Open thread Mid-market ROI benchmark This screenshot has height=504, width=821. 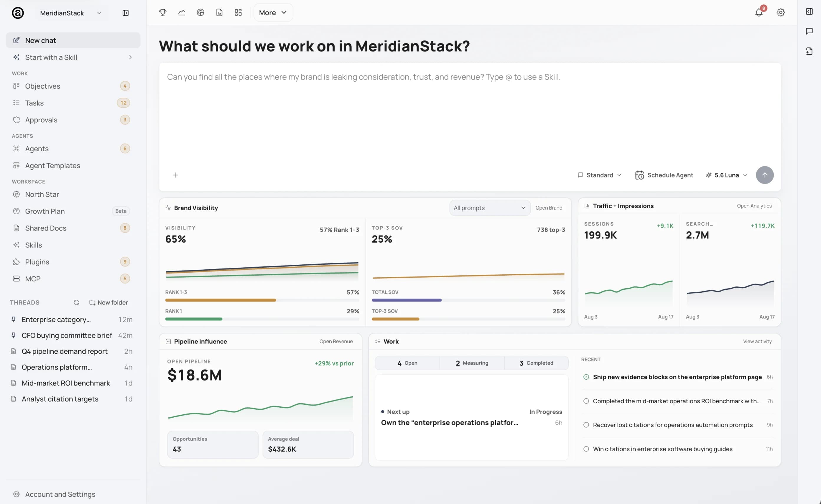click(x=71, y=383)
